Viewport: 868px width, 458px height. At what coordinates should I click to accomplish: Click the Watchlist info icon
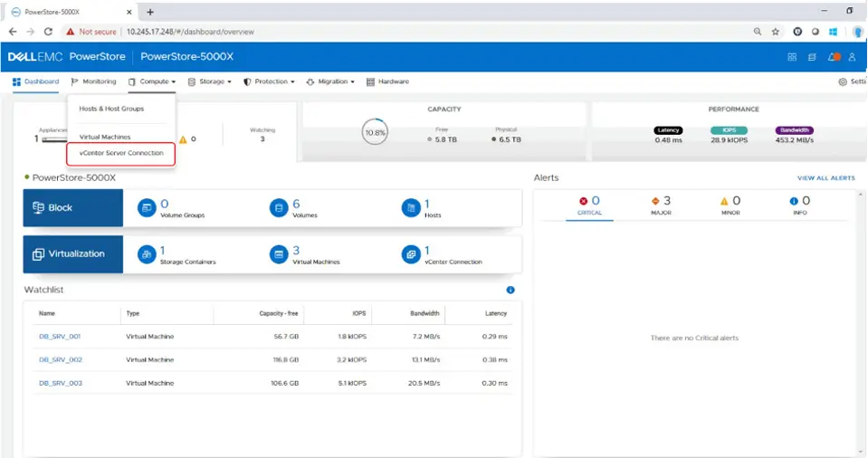pyautogui.click(x=510, y=290)
